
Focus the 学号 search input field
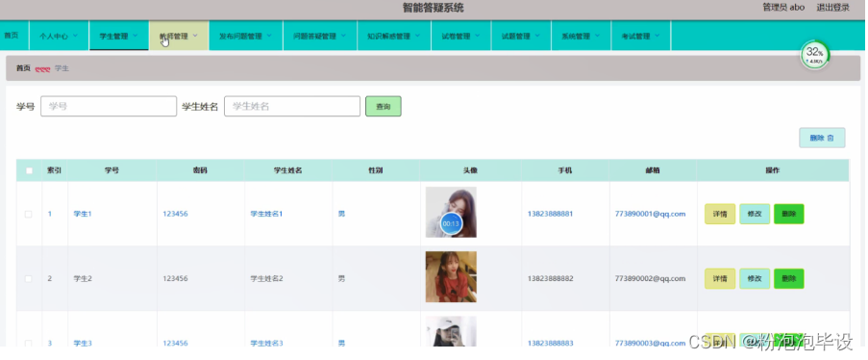pyautogui.click(x=109, y=107)
